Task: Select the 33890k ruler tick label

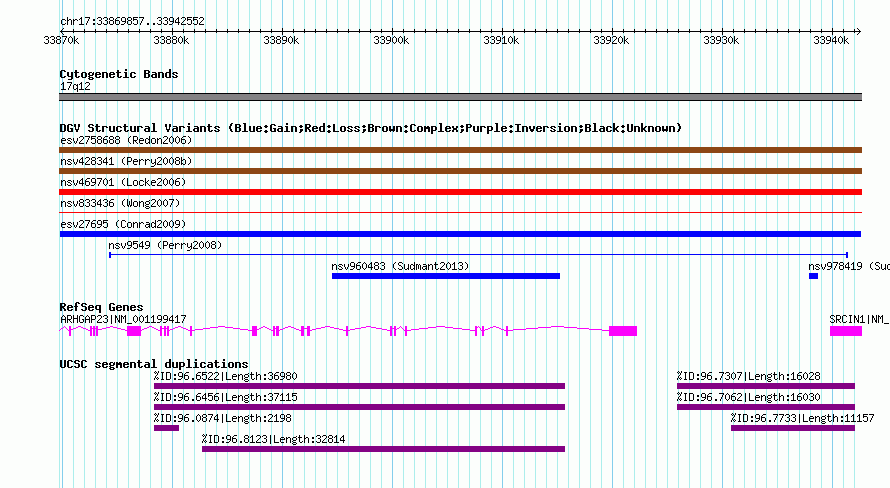Action: click(281, 40)
